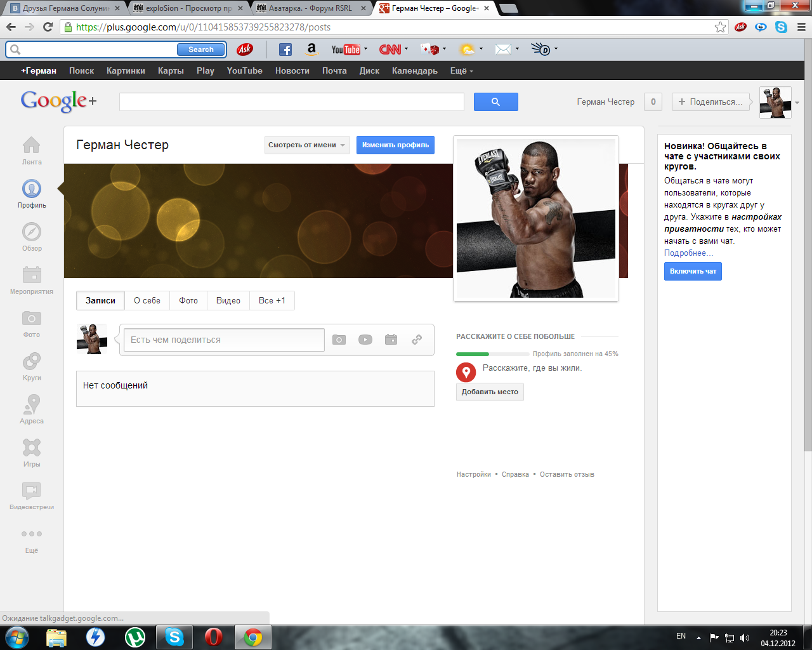This screenshot has width=812, height=650.
Task: Click the notifications counter showing 0
Action: 653,102
